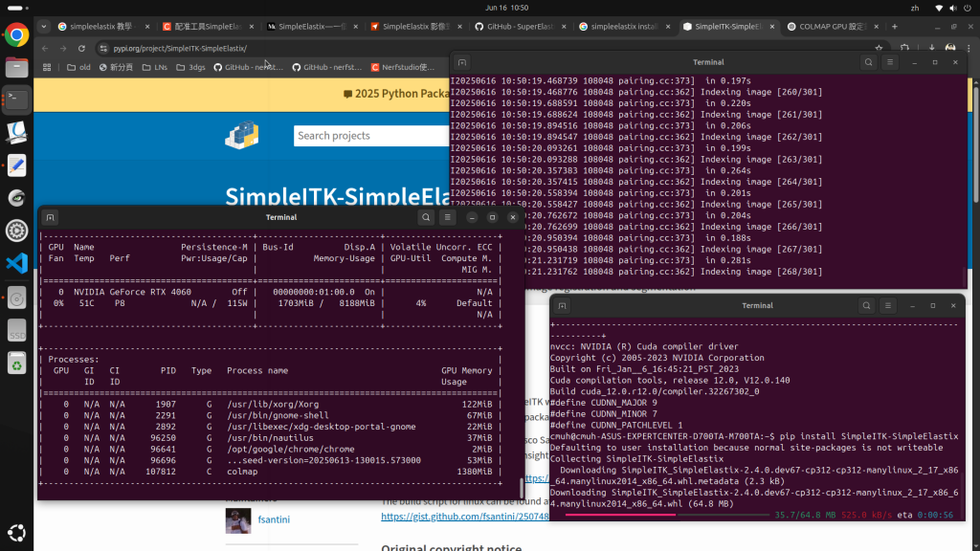Screen dimensions: 980x551
Task: Open Chrome extensions puzzle icon
Action: coord(904,48)
